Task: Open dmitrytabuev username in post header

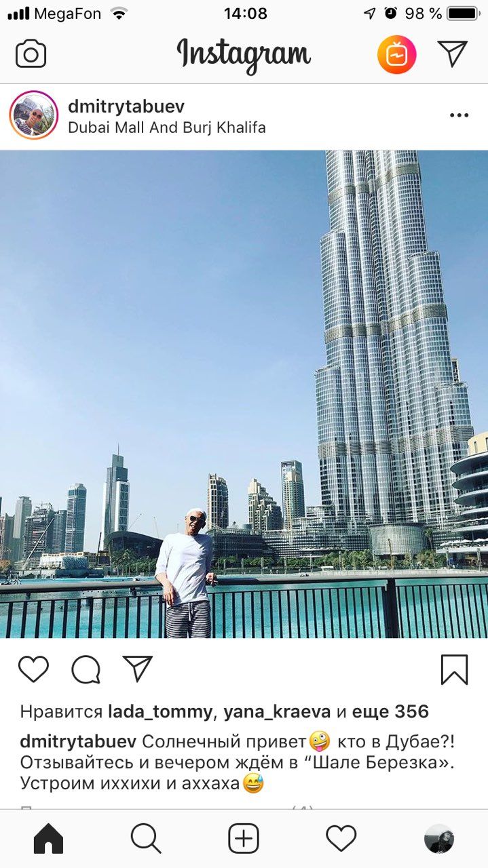Action: pyautogui.click(x=126, y=106)
